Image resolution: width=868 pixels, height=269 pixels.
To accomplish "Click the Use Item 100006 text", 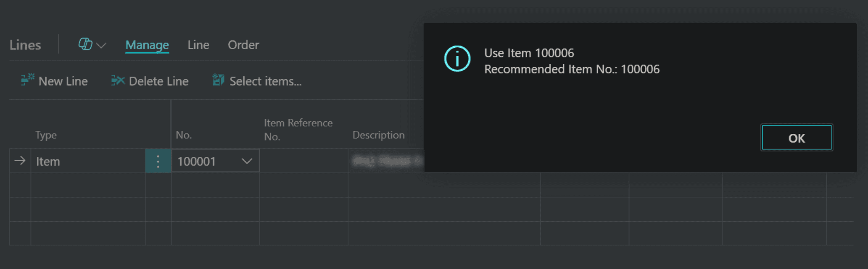I will pyautogui.click(x=529, y=53).
